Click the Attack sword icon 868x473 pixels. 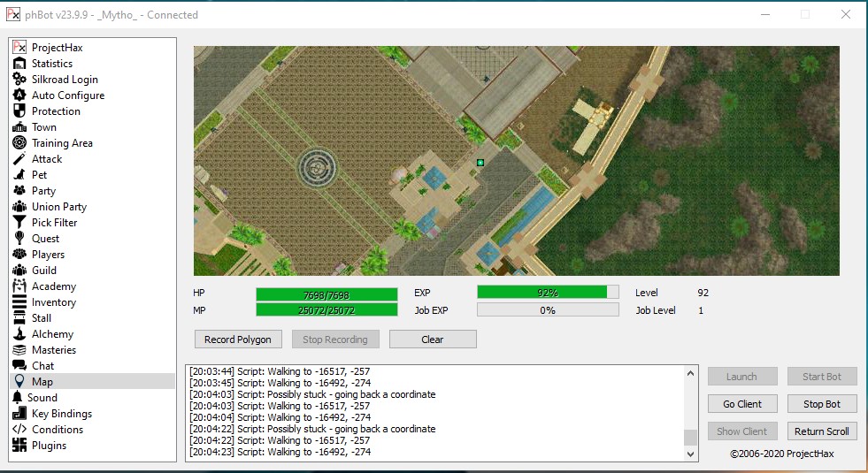(x=19, y=159)
